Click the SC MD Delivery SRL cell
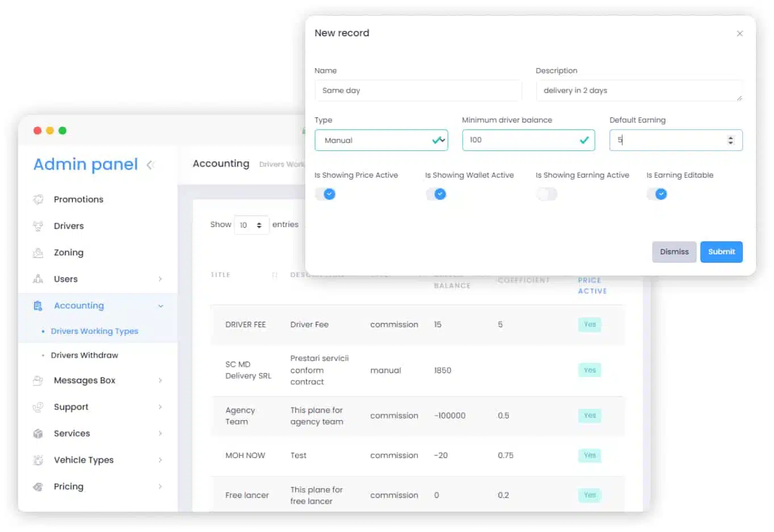This screenshot has width=774, height=532. coord(248,370)
